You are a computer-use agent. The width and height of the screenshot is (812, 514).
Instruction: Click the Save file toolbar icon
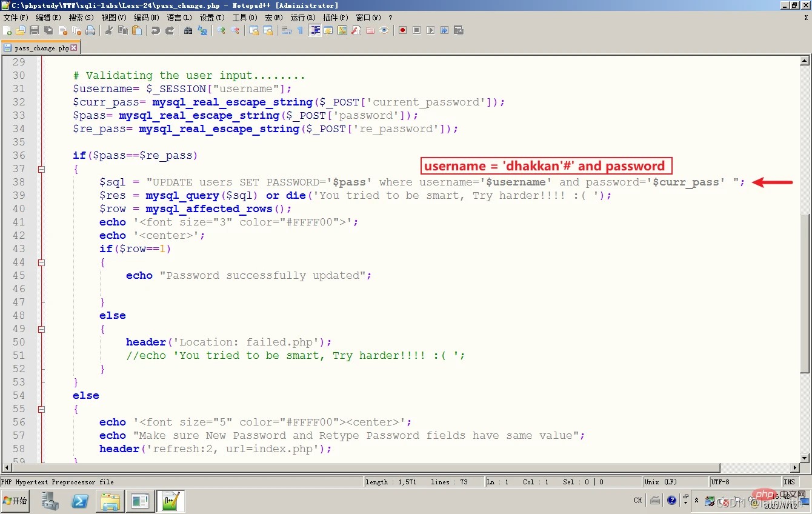click(35, 30)
